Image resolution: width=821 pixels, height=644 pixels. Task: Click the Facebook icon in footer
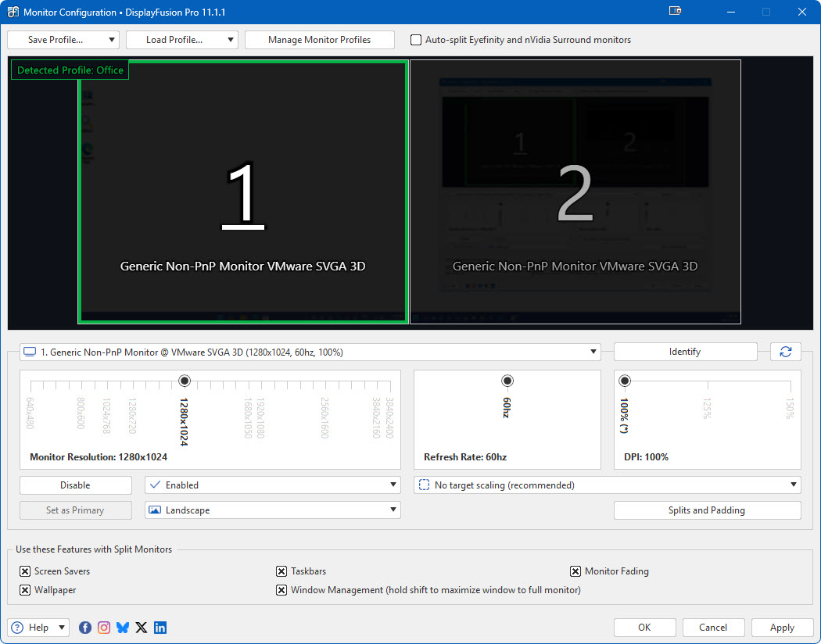[x=85, y=628]
